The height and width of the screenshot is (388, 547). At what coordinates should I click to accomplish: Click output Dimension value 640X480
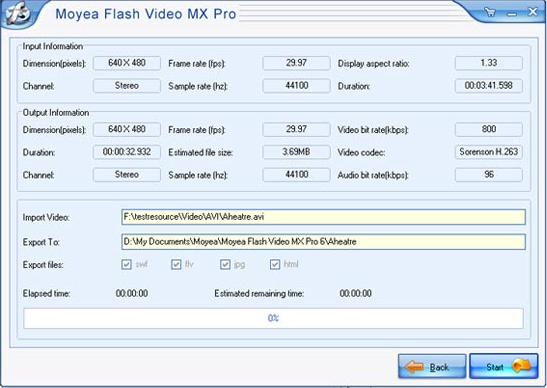click(127, 129)
